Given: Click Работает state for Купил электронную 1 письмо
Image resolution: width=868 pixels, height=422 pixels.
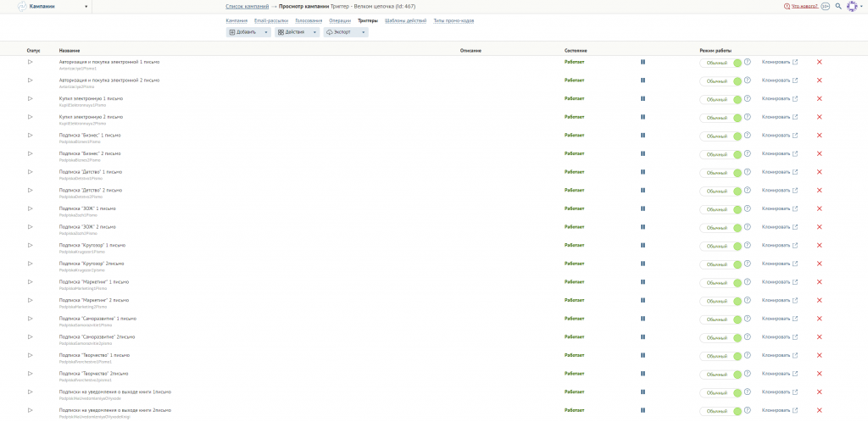Looking at the screenshot, I should click(x=574, y=98).
